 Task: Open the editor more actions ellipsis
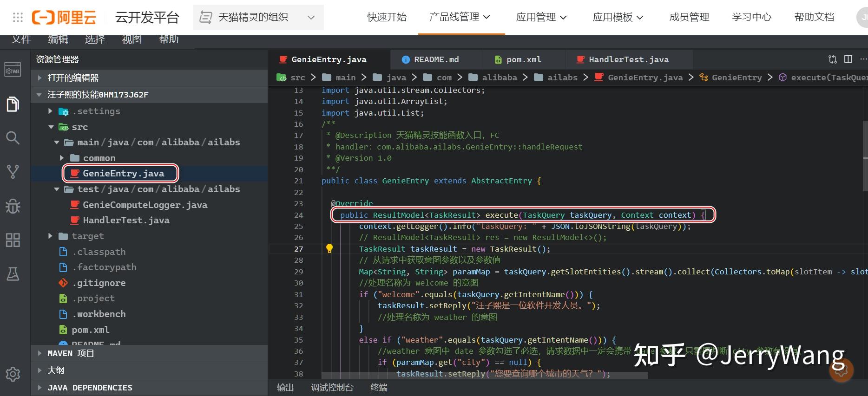coord(863,59)
